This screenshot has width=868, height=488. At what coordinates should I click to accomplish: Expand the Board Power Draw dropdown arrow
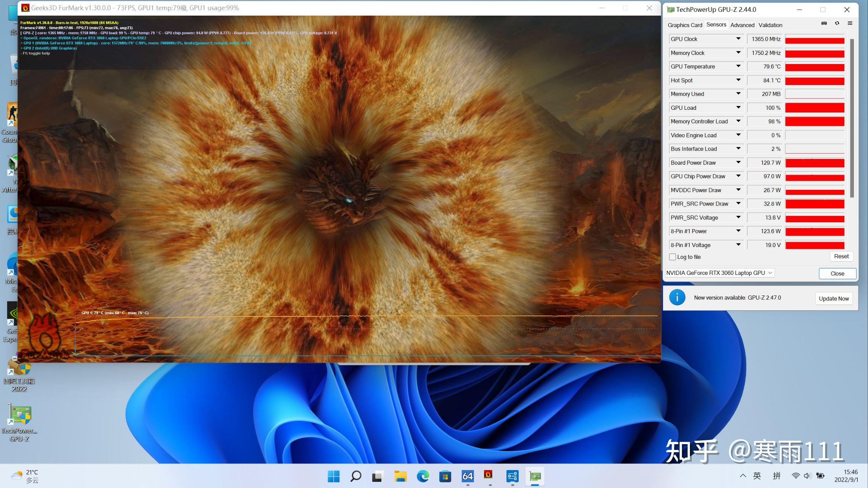click(738, 162)
